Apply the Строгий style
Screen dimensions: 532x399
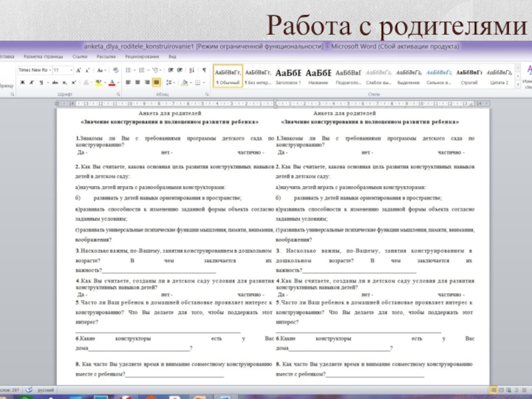click(x=469, y=76)
